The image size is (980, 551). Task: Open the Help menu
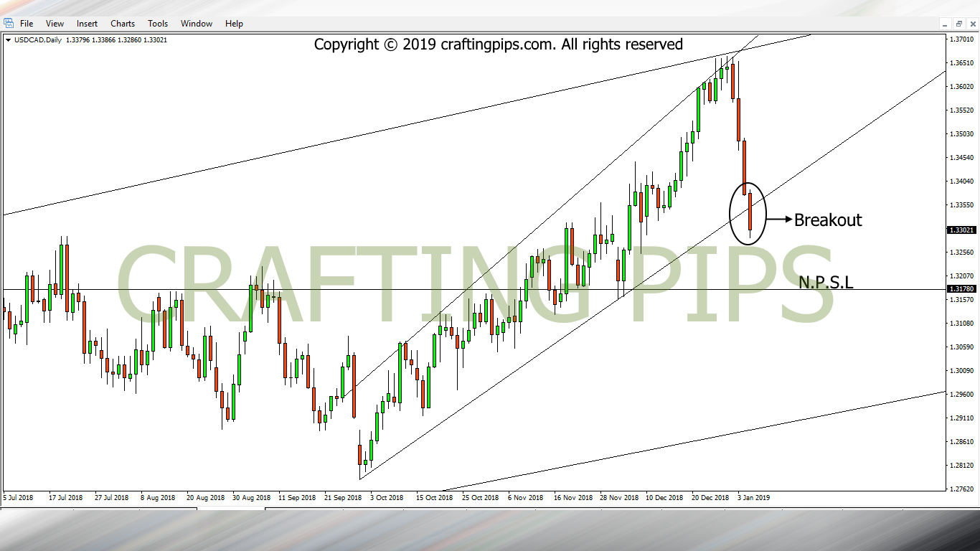pos(234,24)
